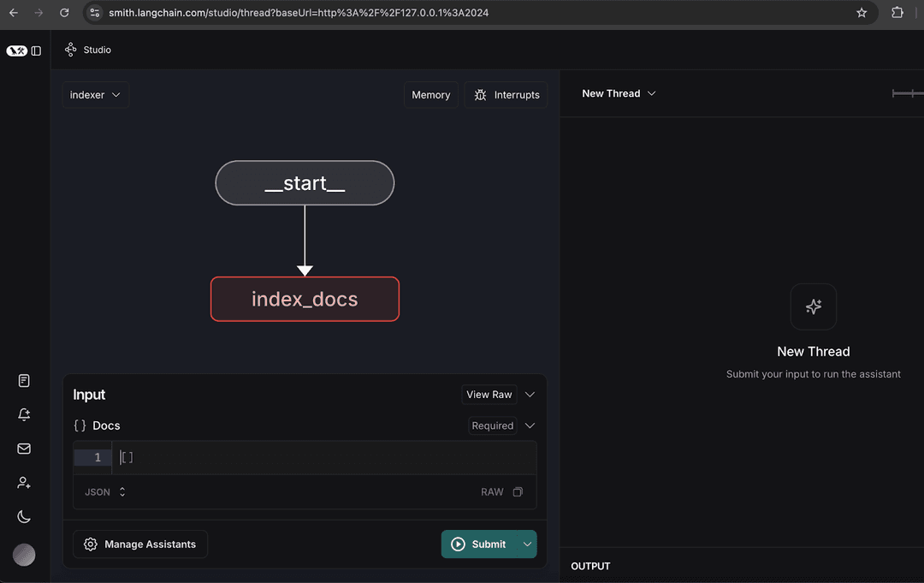This screenshot has width=924, height=583.
Task: Toggle the Memory option
Action: tap(430, 94)
